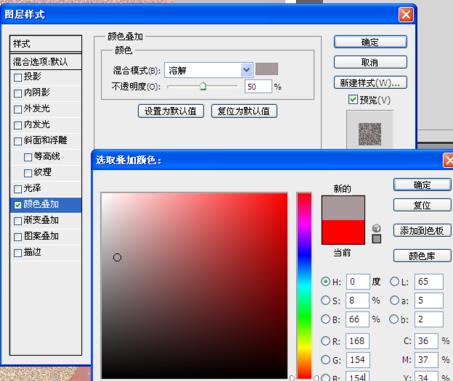
Task: Click the 当前 red color swatch
Action: click(343, 232)
